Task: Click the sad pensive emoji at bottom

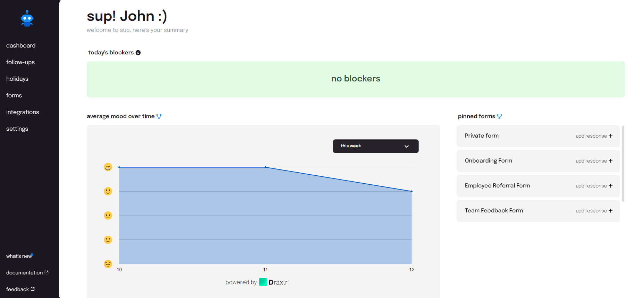Action: [x=108, y=264]
